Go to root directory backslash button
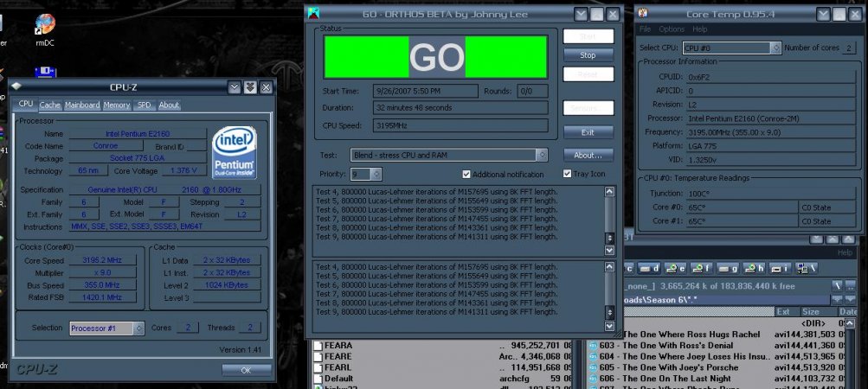Image resolution: width=868 pixels, height=389 pixels. [x=837, y=285]
